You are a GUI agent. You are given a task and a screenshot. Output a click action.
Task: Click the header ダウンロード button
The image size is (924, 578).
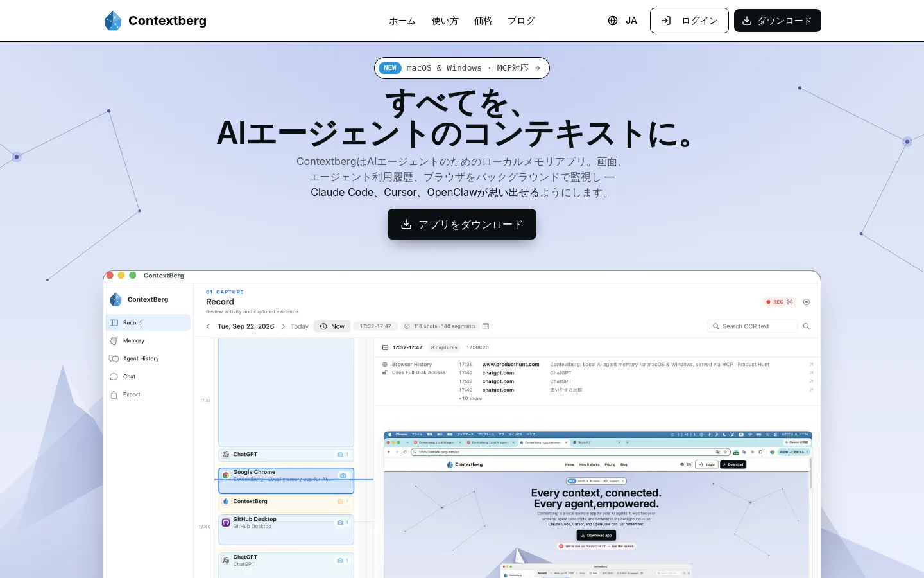(778, 21)
